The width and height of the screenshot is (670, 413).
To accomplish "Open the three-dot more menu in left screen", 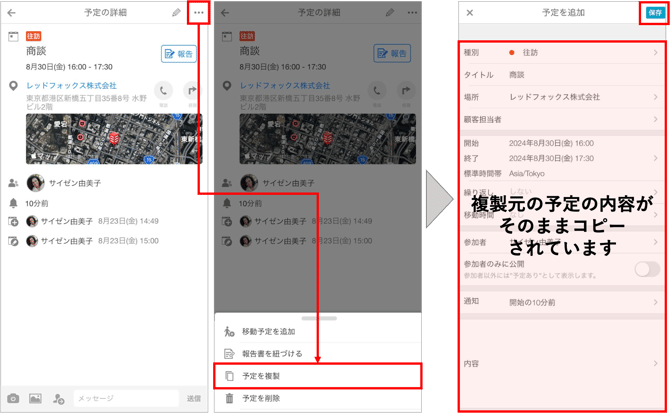I will coord(198,13).
